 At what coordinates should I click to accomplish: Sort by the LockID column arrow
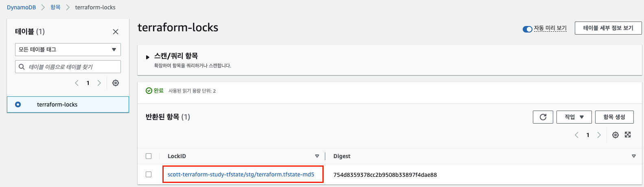[317, 156]
